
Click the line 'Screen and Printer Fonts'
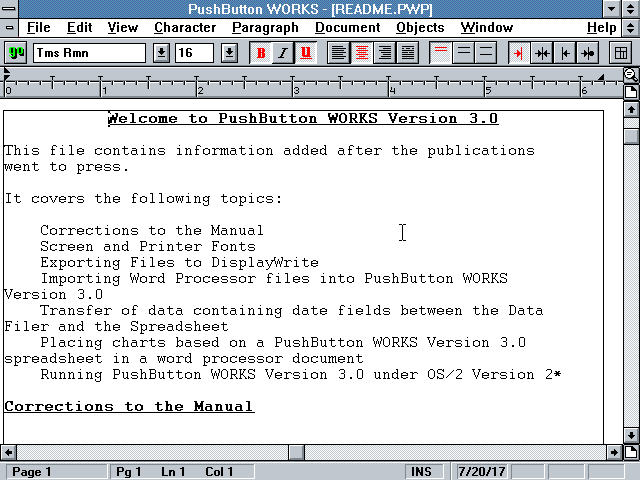(x=148, y=247)
